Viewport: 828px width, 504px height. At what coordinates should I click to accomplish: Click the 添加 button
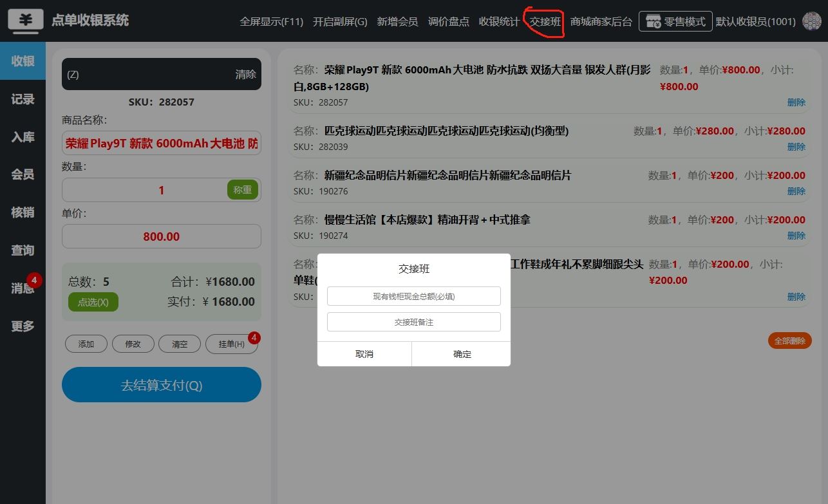tap(86, 344)
